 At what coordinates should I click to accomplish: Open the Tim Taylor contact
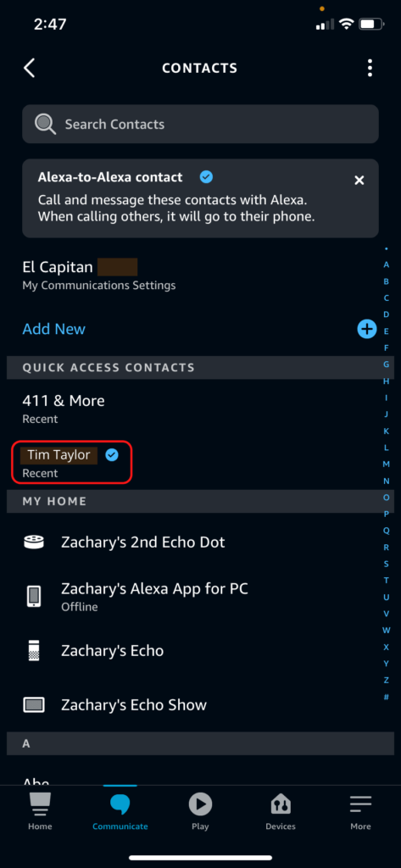[72, 462]
